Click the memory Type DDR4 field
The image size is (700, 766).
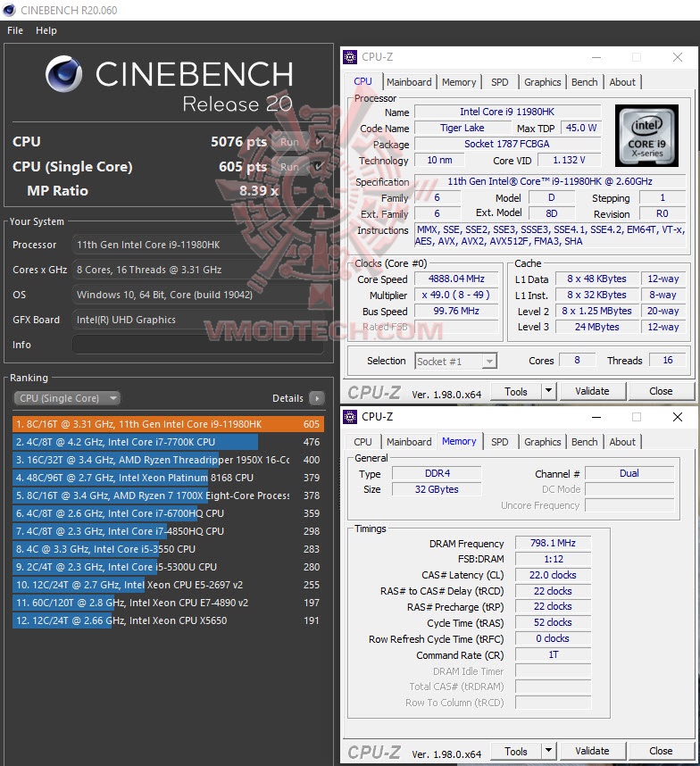point(437,473)
